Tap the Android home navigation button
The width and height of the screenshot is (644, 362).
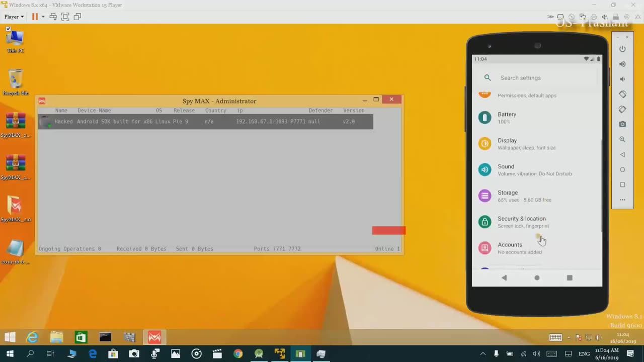(537, 278)
